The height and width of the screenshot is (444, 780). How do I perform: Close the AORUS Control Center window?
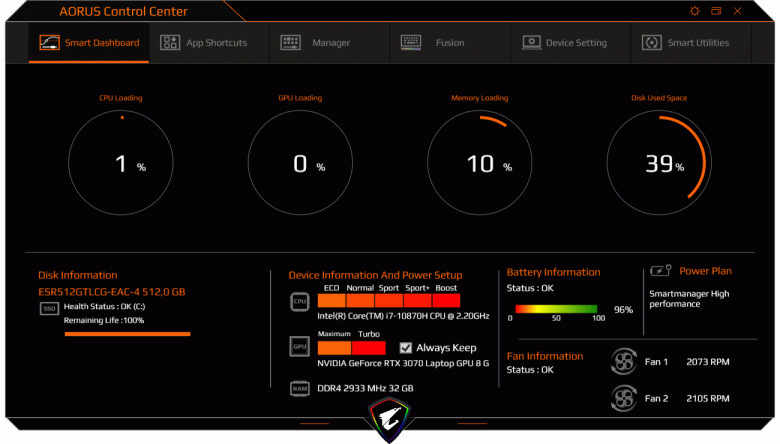(737, 11)
